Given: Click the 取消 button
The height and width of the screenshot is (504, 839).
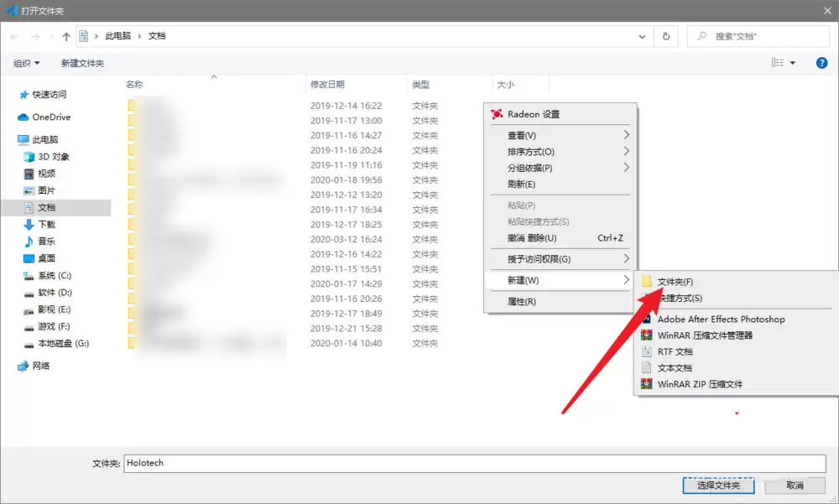Looking at the screenshot, I should pyautogui.click(x=795, y=486).
